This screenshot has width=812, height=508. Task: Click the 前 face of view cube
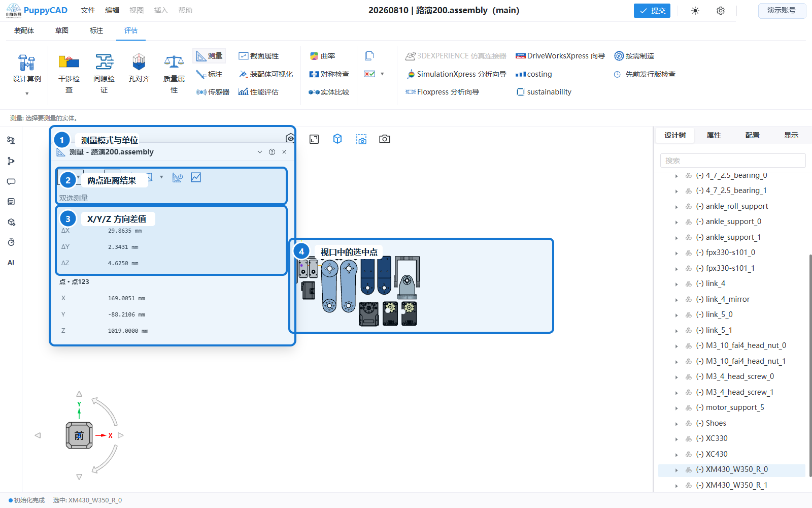tap(79, 435)
